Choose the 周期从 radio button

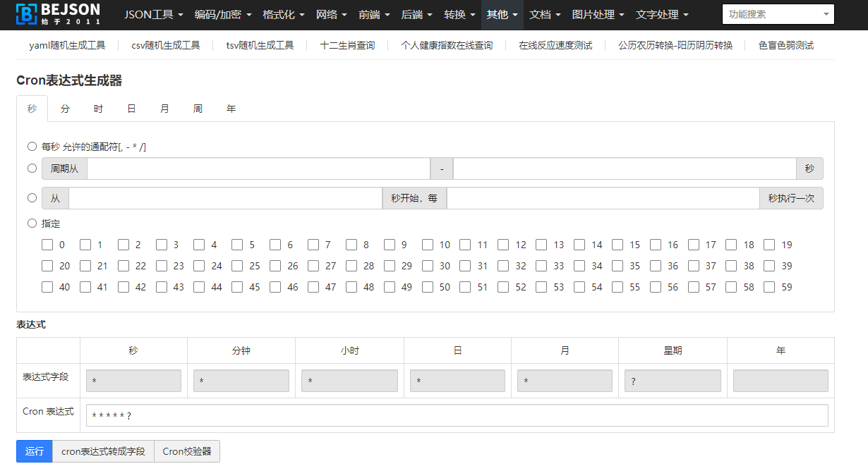tap(32, 169)
